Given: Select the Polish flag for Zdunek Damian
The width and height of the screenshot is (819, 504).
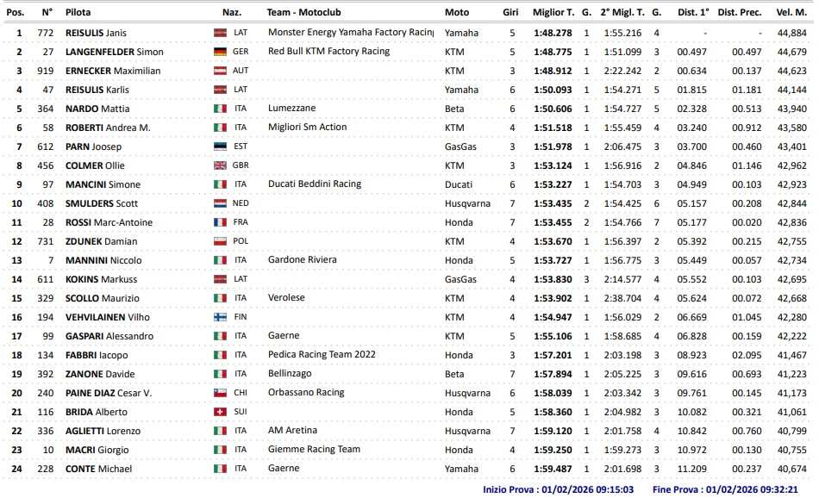Looking at the screenshot, I should (x=220, y=241).
